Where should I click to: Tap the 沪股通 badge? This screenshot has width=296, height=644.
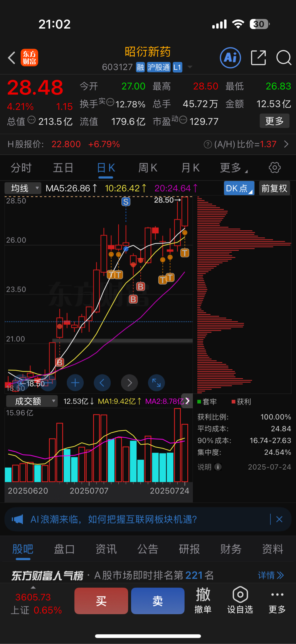click(x=158, y=67)
